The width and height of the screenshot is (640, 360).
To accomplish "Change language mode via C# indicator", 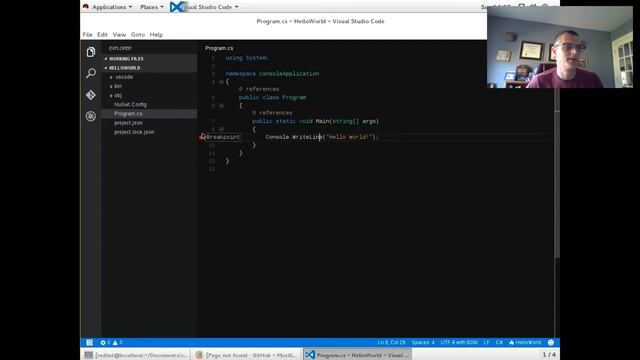I will [499, 342].
